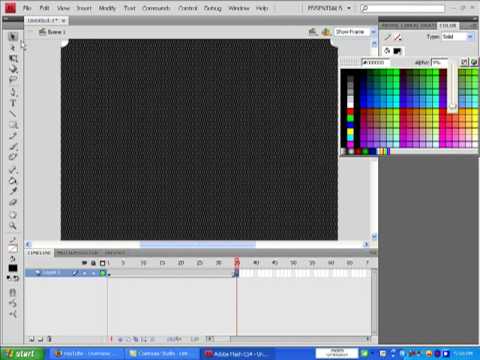
Task: Open the system color picker wheel icon
Action: coord(474,62)
